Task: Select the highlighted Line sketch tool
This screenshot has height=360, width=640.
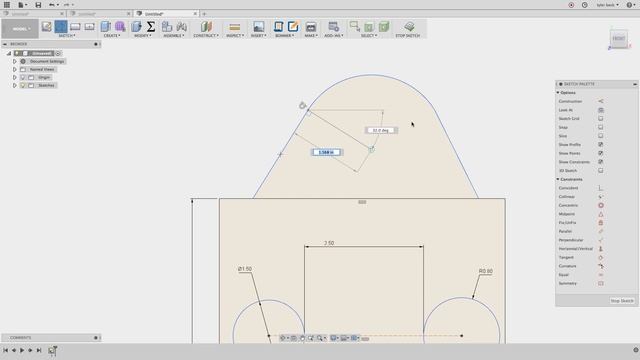Action: click(61, 27)
